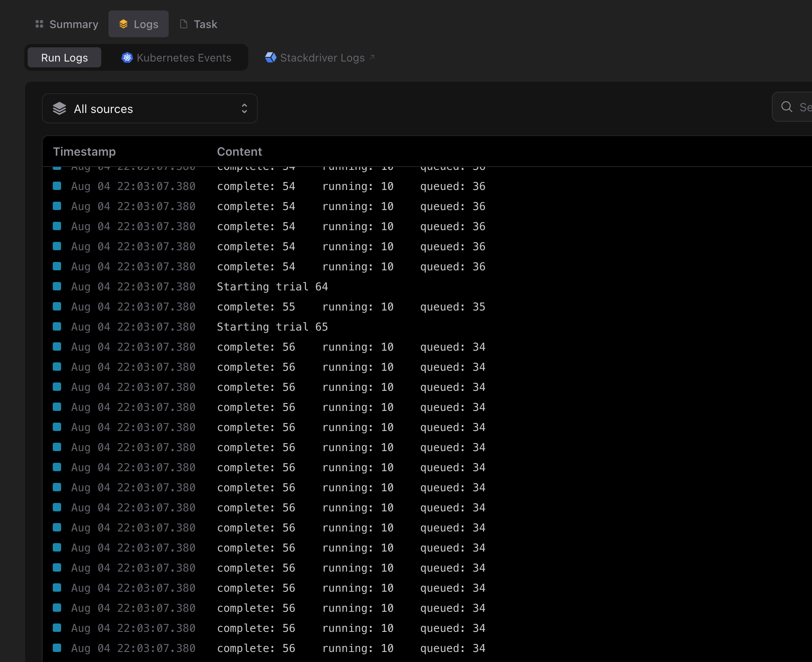Viewport: 812px width, 662px height.
Task: Select the Run Logs view
Action: point(64,58)
